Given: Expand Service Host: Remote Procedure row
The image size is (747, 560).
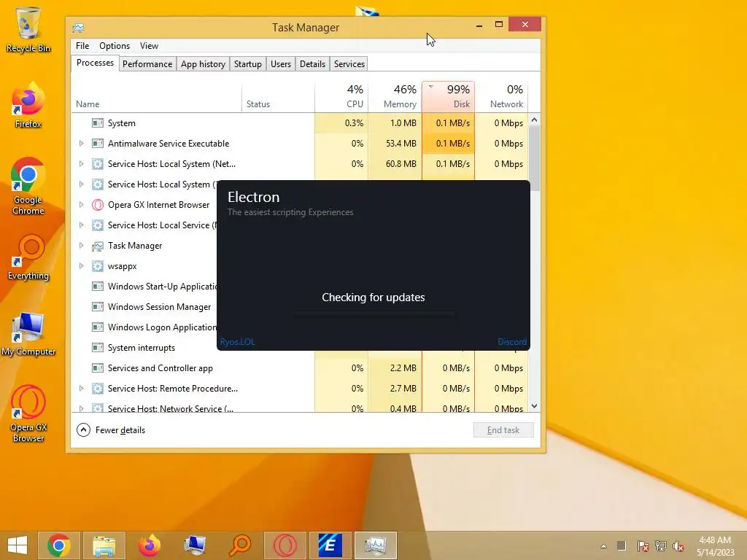Looking at the screenshot, I should coord(81,389).
